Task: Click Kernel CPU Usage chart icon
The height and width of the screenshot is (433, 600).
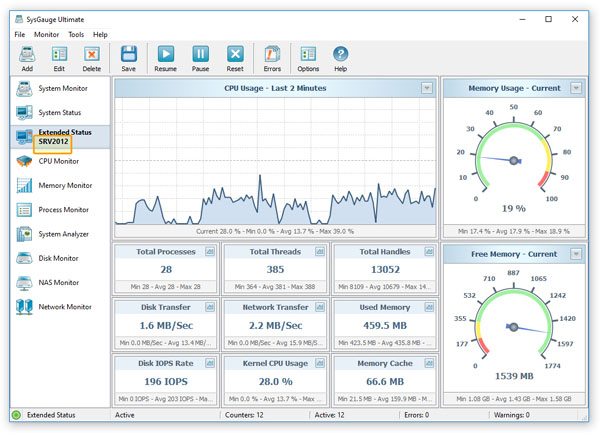Action: (x=320, y=363)
